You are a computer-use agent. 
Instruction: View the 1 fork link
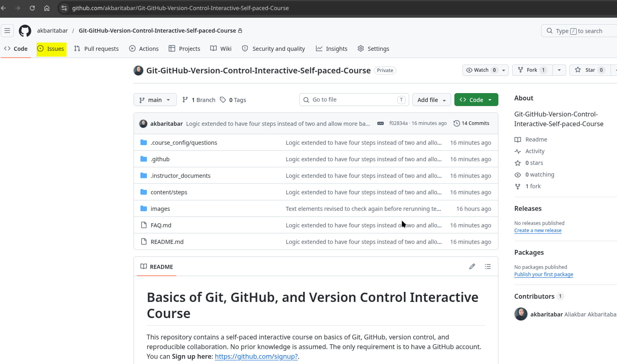[528, 186]
